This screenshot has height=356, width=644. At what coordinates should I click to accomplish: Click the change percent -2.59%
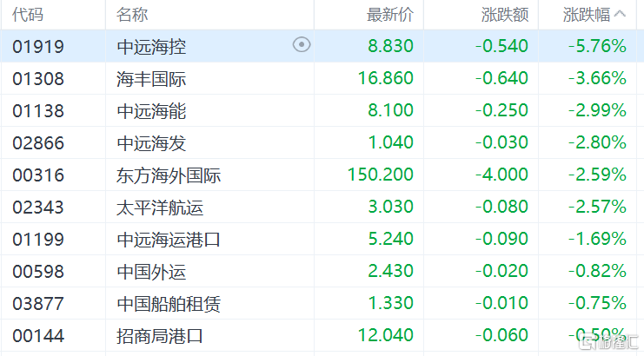click(x=597, y=175)
